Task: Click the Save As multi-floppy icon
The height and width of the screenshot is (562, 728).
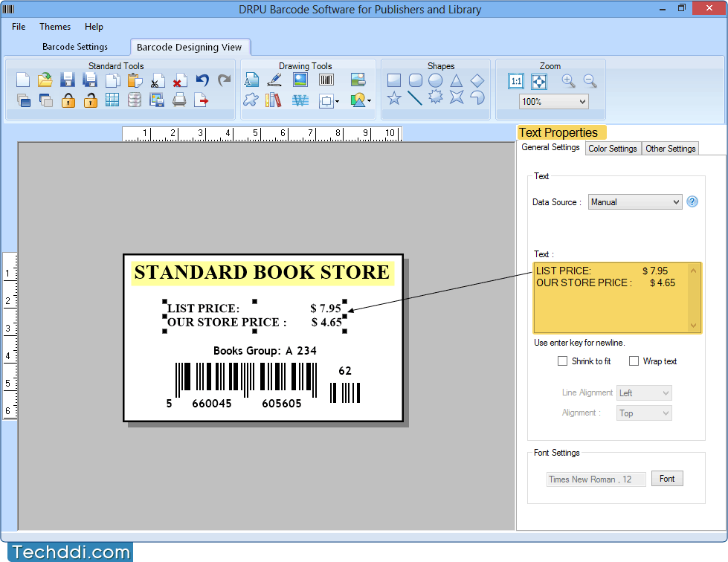Action: pyautogui.click(x=90, y=80)
